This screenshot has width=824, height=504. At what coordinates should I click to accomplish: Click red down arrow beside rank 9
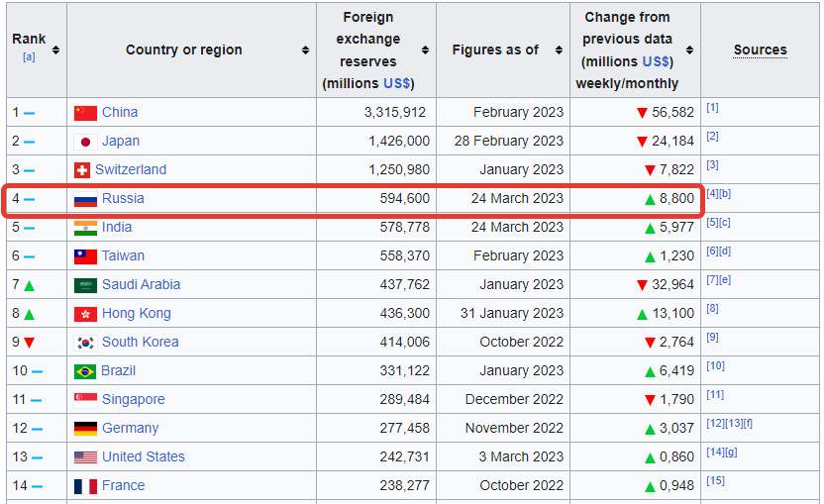[30, 343]
